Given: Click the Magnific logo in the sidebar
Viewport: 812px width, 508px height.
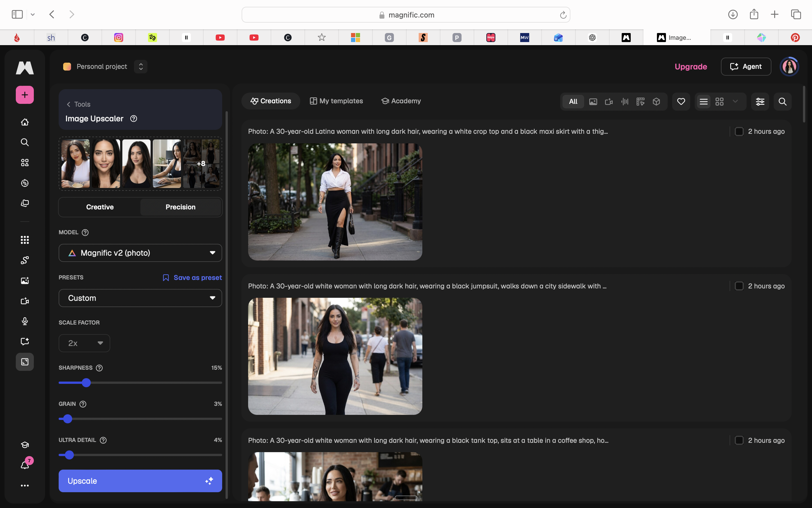Looking at the screenshot, I should pos(25,68).
